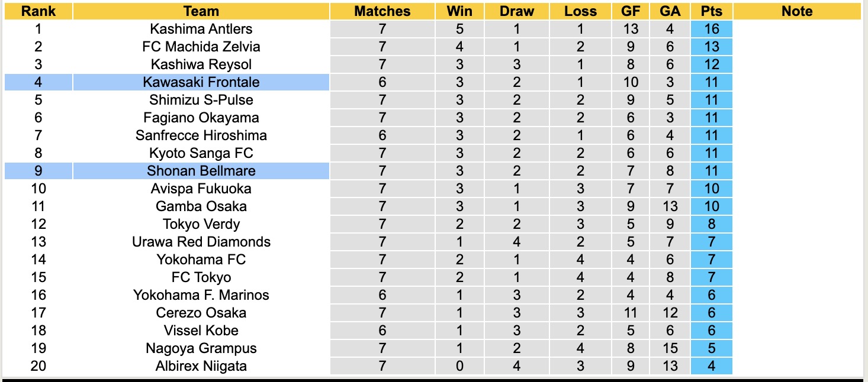Select highlighted Shonan Bellmare team name
The image size is (868, 382).
(201, 171)
